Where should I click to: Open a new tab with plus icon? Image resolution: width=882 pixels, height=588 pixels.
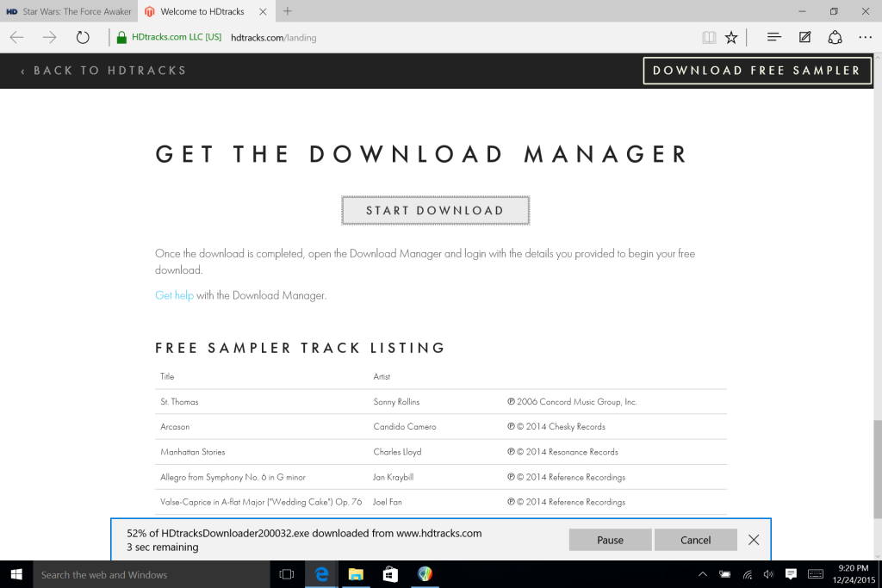[288, 11]
